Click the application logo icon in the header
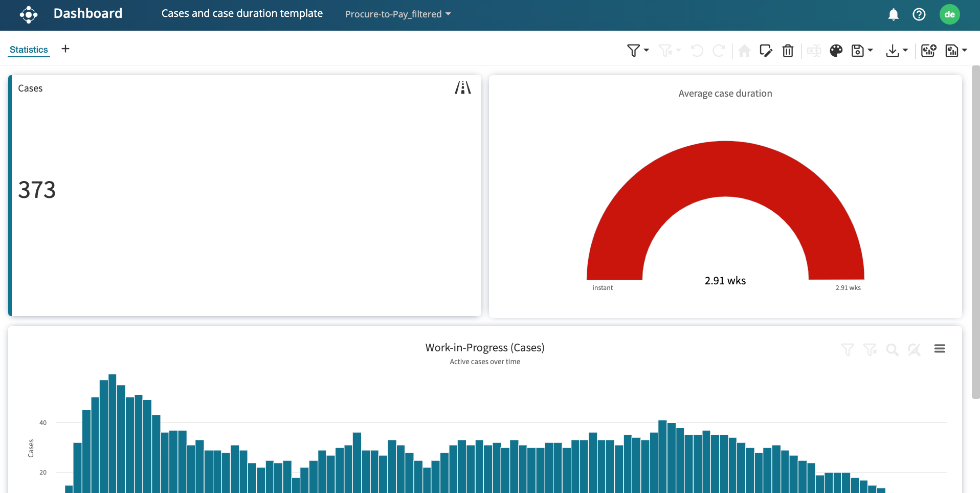The height and width of the screenshot is (493, 980). pyautogui.click(x=29, y=14)
